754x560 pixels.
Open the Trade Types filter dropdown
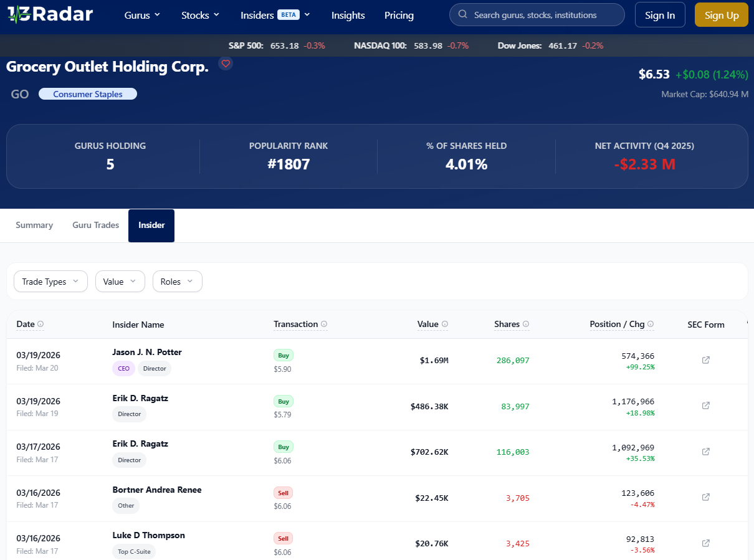point(51,282)
